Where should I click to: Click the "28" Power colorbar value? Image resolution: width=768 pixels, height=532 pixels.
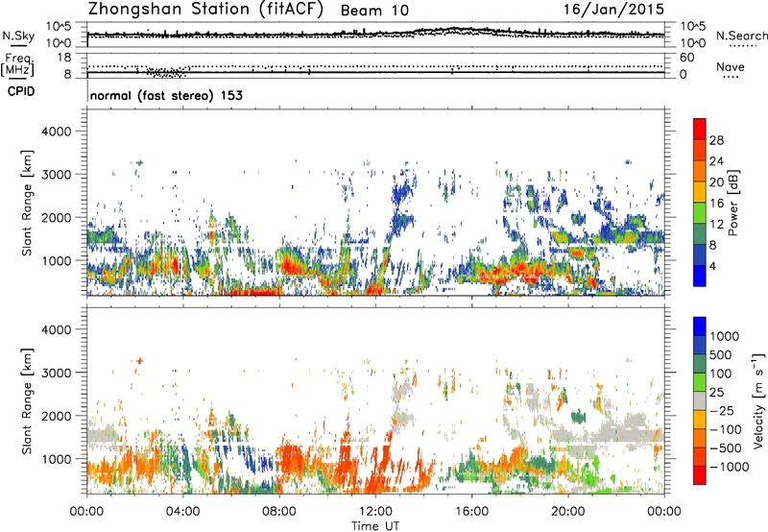tap(716, 140)
